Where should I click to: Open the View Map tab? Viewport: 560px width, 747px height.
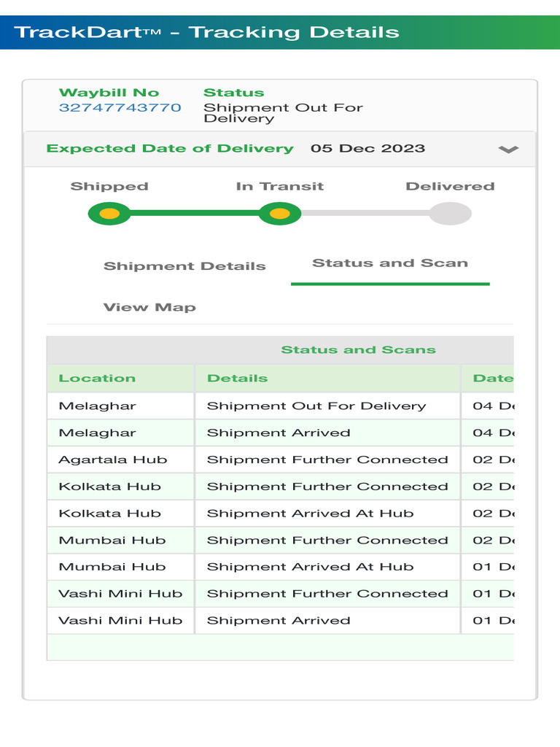coord(149,307)
